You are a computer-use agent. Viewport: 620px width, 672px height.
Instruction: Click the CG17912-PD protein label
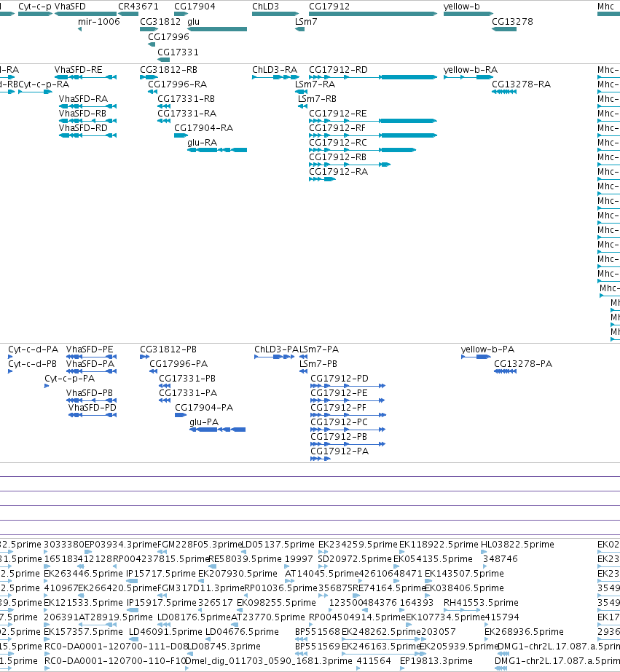click(340, 379)
